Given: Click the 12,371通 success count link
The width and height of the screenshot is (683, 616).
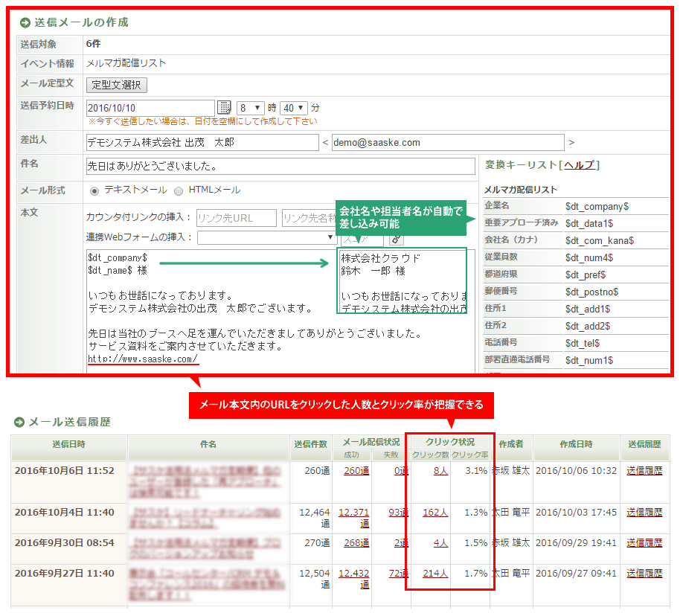Looking at the screenshot, I should [353, 512].
